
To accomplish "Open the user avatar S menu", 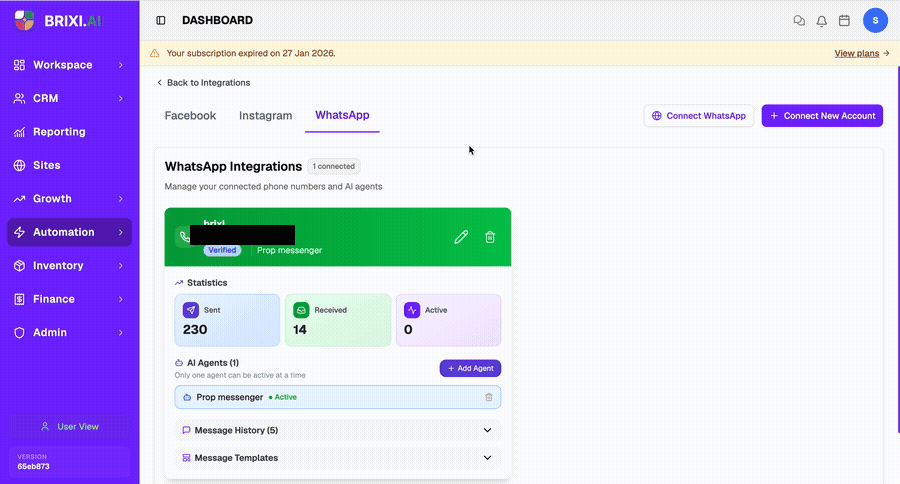I will coord(875,20).
